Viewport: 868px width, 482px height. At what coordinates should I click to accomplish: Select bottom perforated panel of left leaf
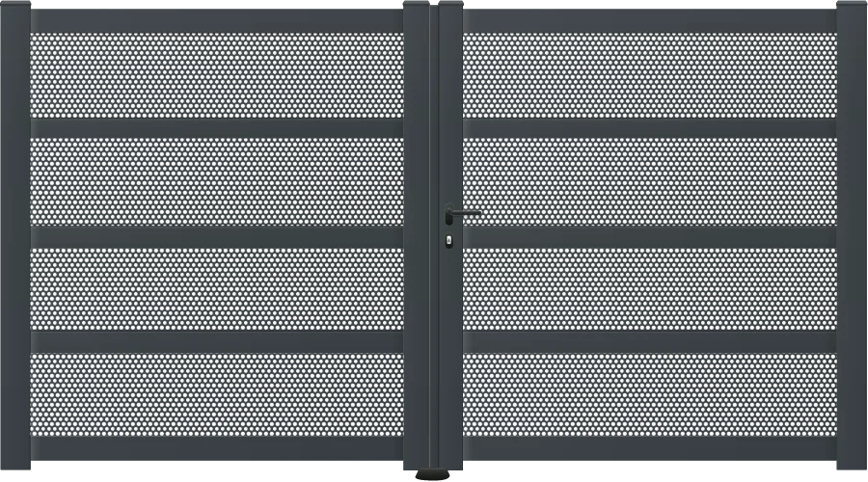(217, 394)
